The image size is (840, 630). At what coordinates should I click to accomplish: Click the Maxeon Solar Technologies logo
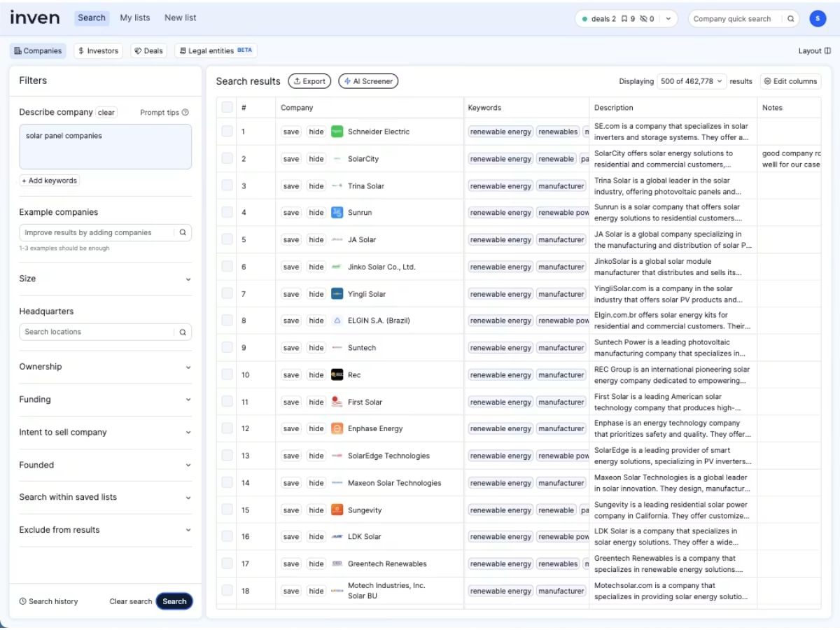(337, 483)
